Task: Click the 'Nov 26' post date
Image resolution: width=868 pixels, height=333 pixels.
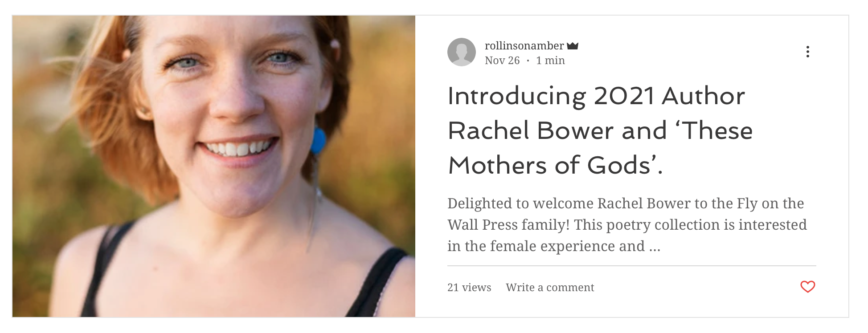Action: click(x=502, y=61)
